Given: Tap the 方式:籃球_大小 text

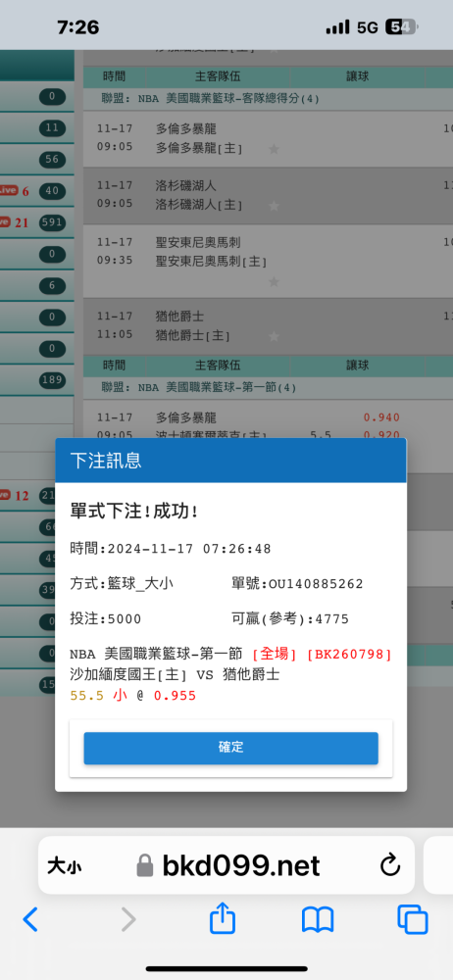Looking at the screenshot, I should (x=122, y=584).
